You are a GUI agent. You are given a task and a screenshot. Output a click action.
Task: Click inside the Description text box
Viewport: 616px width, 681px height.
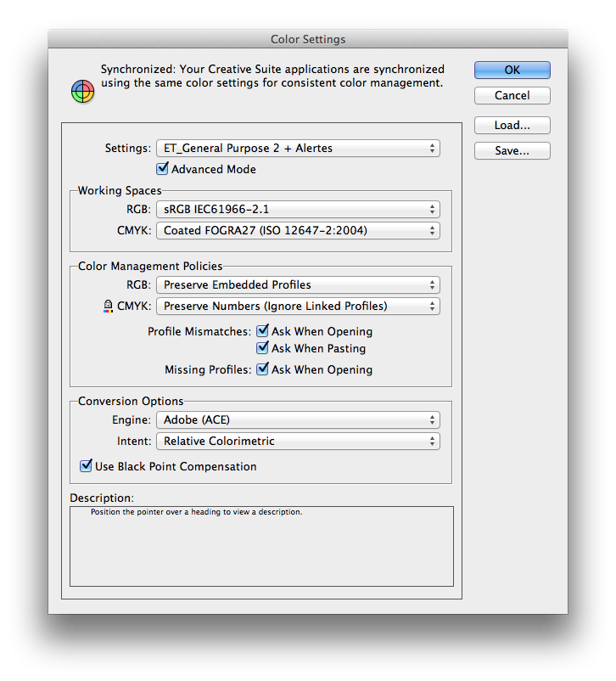[261, 552]
